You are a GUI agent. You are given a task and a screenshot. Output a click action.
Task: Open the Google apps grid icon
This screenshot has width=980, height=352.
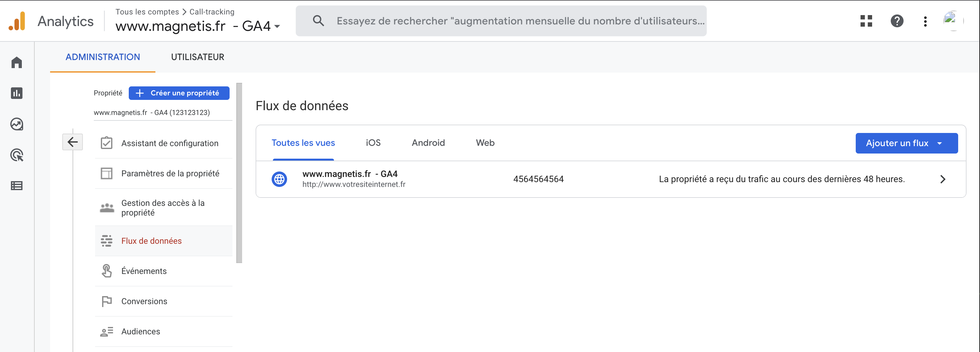coord(866,21)
